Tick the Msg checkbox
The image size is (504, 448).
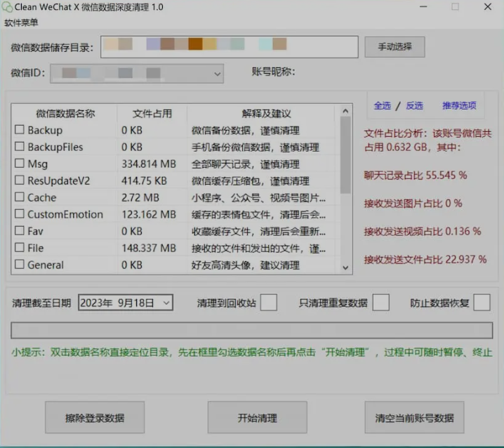pyautogui.click(x=20, y=163)
